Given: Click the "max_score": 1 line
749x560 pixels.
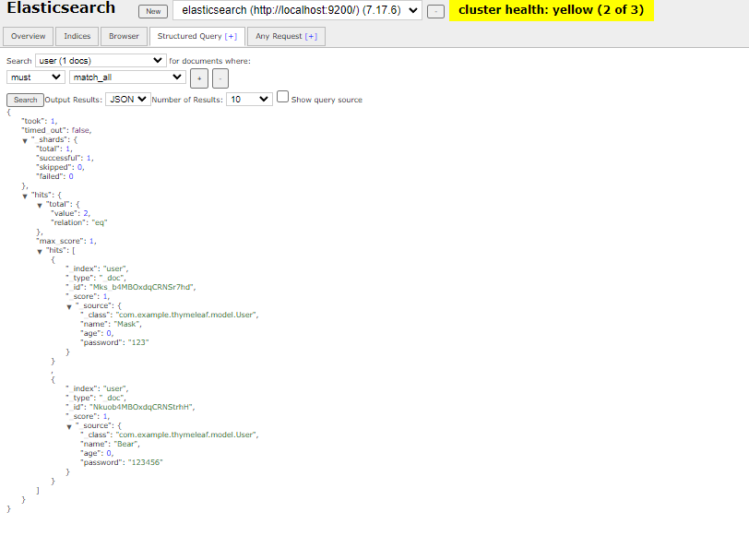Looking at the screenshot, I should (65, 241).
